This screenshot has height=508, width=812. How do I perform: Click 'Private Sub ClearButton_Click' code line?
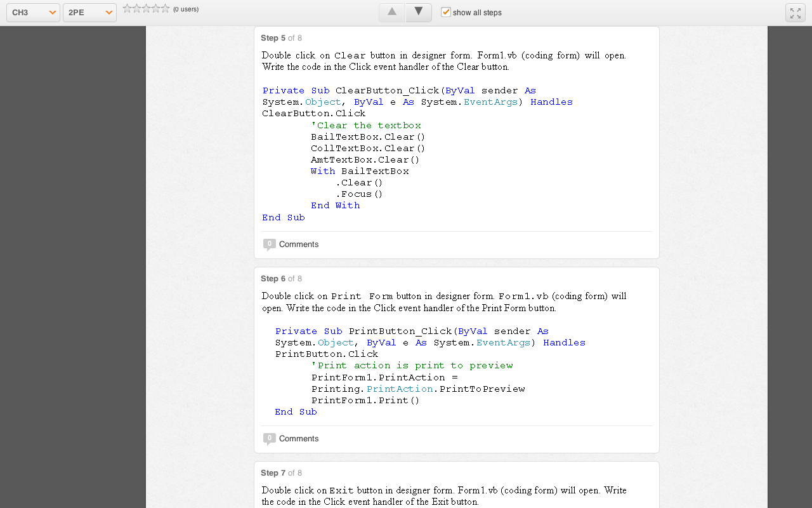point(399,91)
